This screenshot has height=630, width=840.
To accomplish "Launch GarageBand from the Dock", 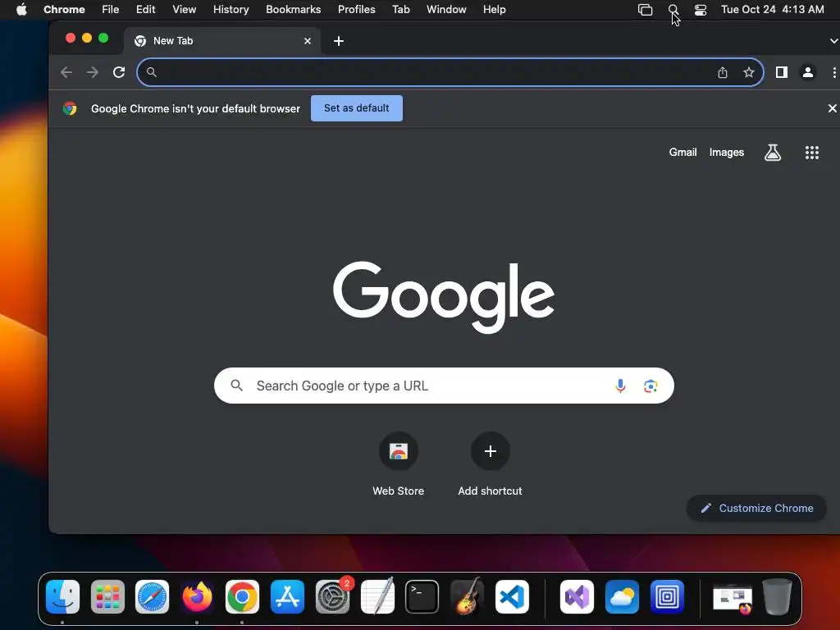I will pos(467,597).
